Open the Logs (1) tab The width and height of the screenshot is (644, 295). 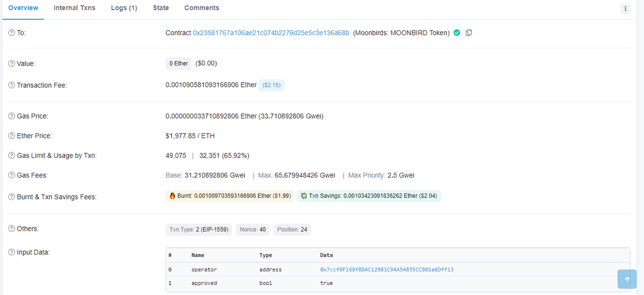[124, 8]
